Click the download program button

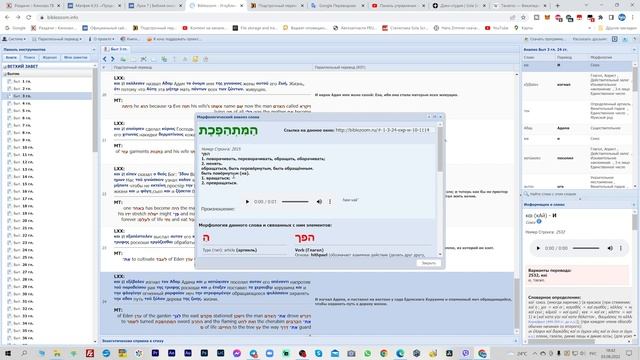tap(545, 39)
